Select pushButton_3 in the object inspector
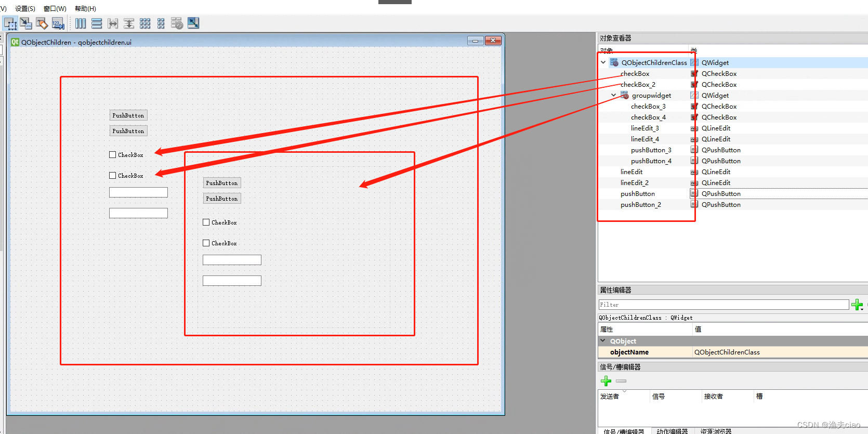868x434 pixels. (651, 150)
